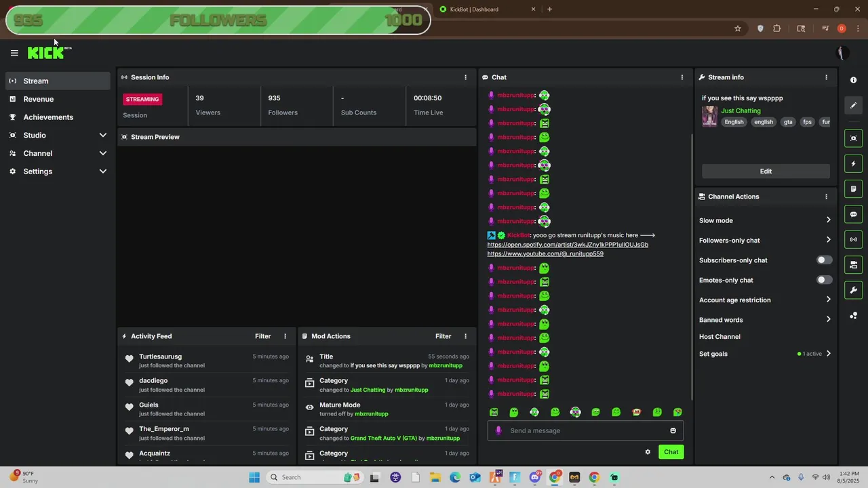The image size is (868, 488).
Task: Open Set goals with 1 active
Action: click(765, 354)
